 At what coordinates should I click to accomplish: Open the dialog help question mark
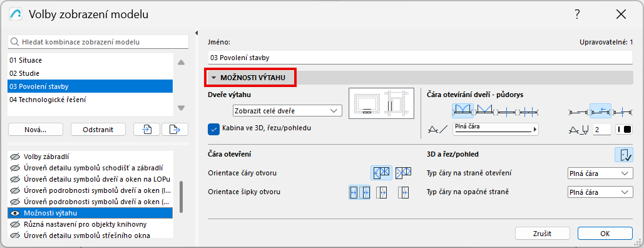[x=577, y=15]
